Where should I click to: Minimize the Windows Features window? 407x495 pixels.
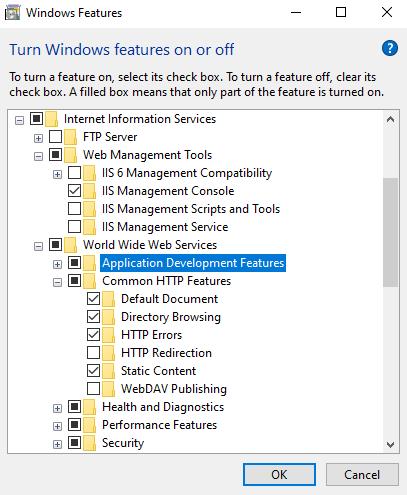coord(296,13)
